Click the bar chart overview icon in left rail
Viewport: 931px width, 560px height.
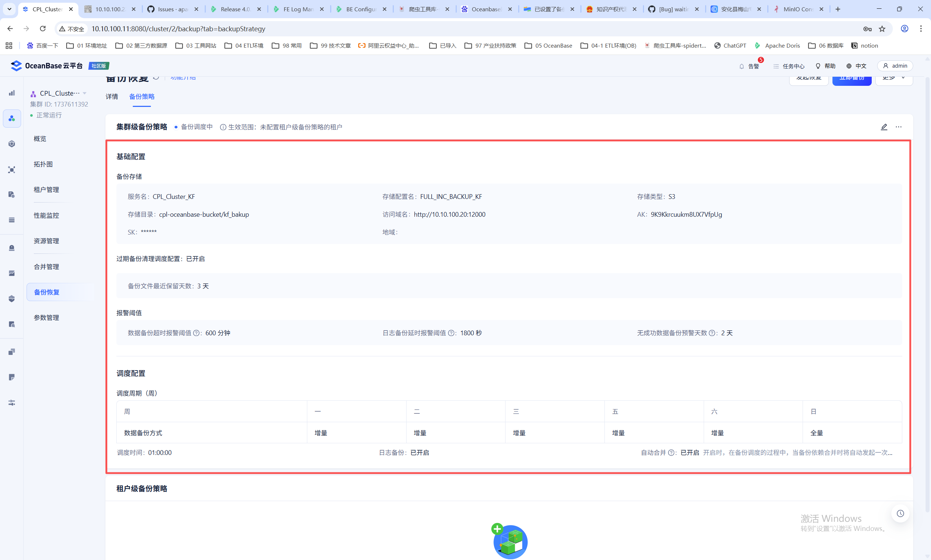12,93
